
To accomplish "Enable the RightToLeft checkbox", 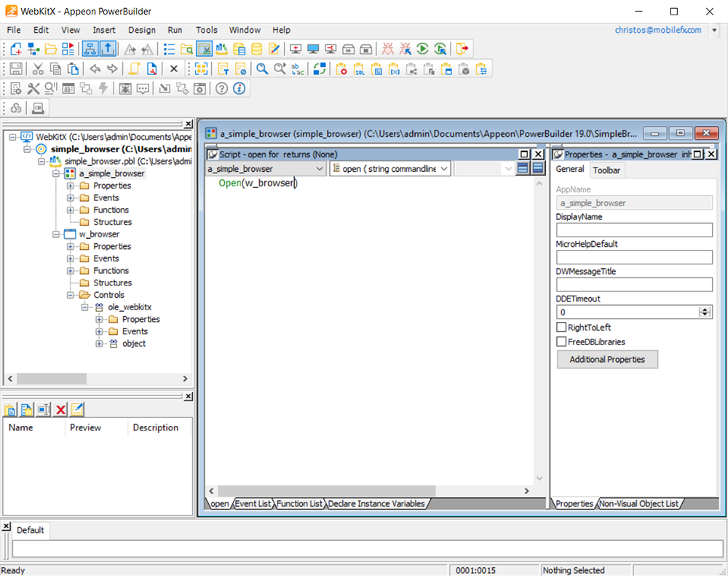I will 561,327.
